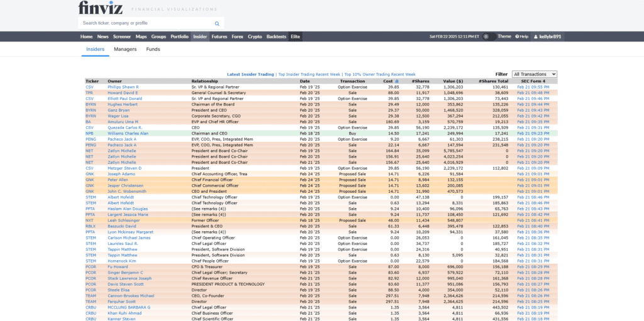This screenshot has width=644, height=321.
Task: Open owner Leah Schlesinger
Action: point(124,220)
